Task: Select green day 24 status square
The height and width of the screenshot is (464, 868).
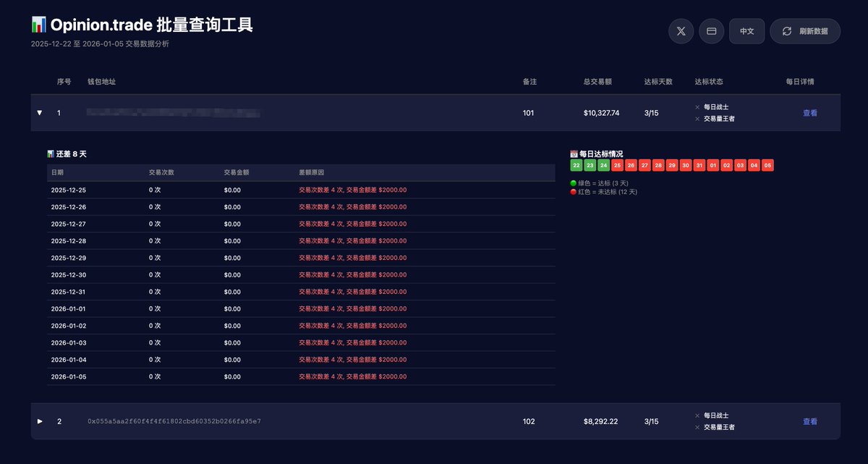Action: pyautogui.click(x=603, y=165)
